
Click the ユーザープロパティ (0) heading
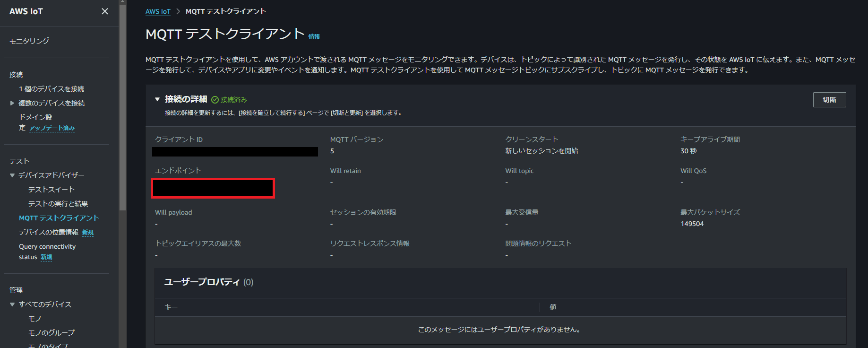click(209, 282)
